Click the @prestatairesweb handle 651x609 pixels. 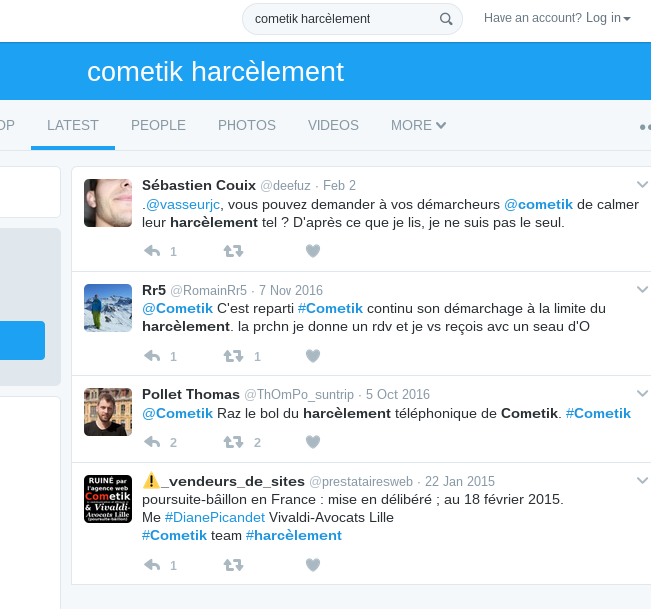point(361,481)
